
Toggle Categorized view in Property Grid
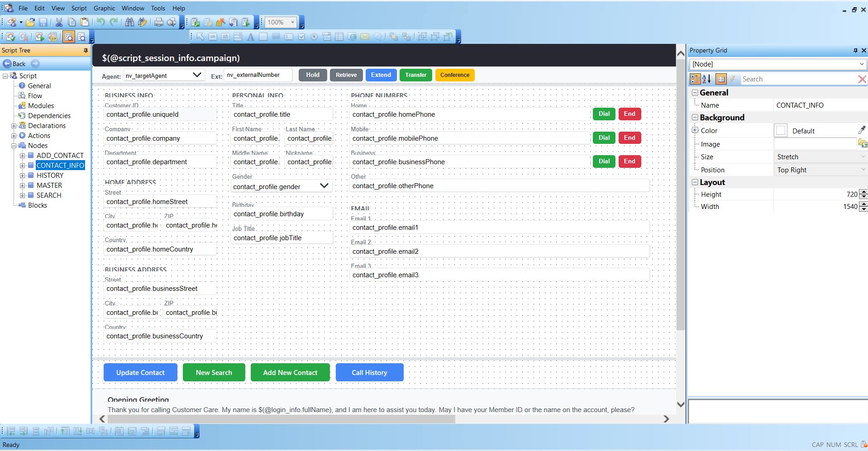pos(695,79)
